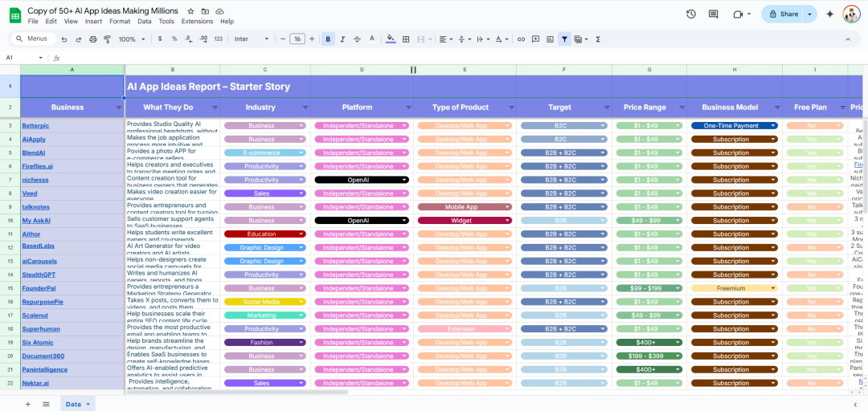Star the document title
Image resolution: width=868 pixels, height=411 pixels.
click(x=190, y=11)
